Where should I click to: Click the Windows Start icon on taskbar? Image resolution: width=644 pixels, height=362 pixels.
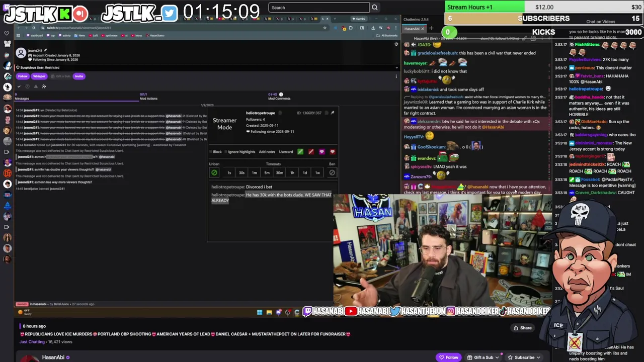(x=260, y=312)
